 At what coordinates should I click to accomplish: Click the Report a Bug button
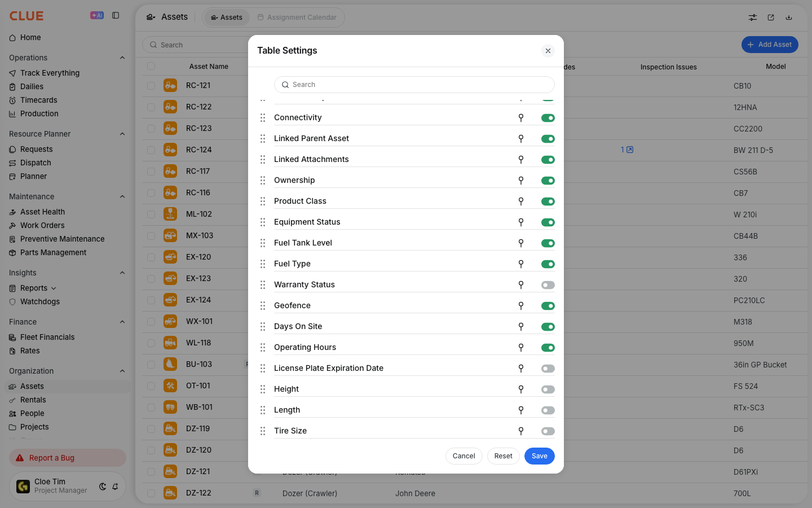[x=68, y=458]
